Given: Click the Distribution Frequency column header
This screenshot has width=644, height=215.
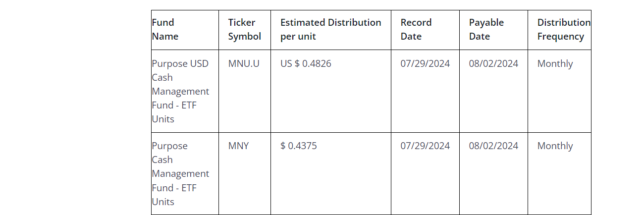Looking at the screenshot, I should pyautogui.click(x=563, y=30).
